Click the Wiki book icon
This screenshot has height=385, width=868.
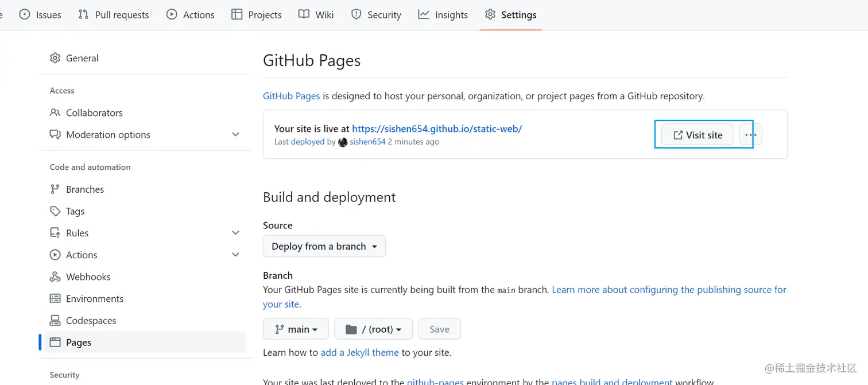click(x=304, y=14)
